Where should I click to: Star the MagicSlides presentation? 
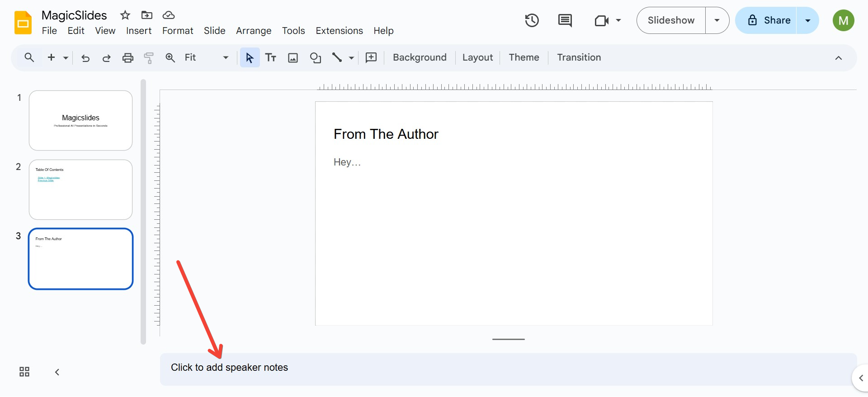click(x=125, y=15)
